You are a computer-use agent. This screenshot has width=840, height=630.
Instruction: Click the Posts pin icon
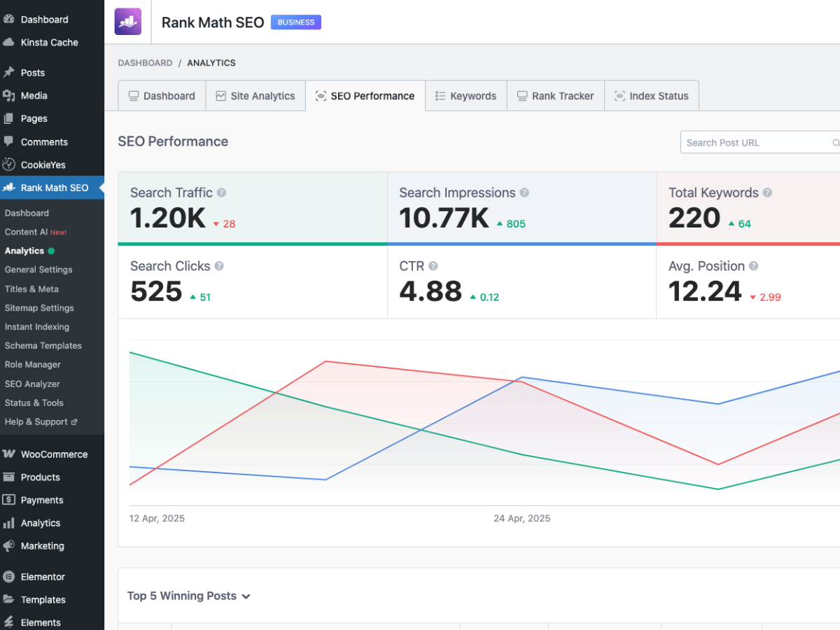[8, 72]
